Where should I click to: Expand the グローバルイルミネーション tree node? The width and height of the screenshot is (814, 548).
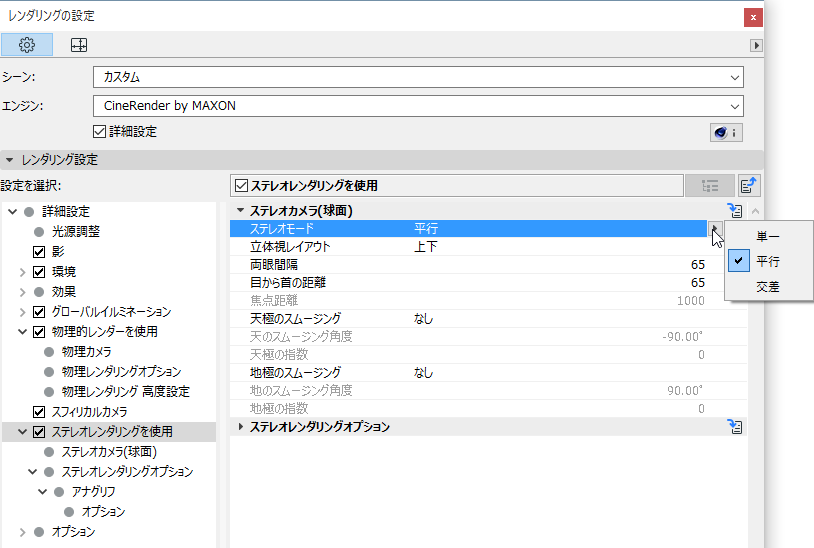coord(22,312)
